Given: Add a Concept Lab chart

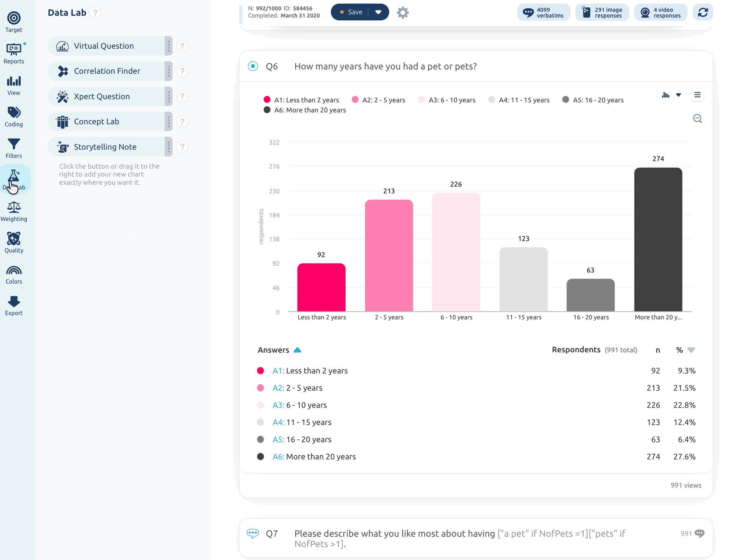Looking at the screenshot, I should (110, 122).
